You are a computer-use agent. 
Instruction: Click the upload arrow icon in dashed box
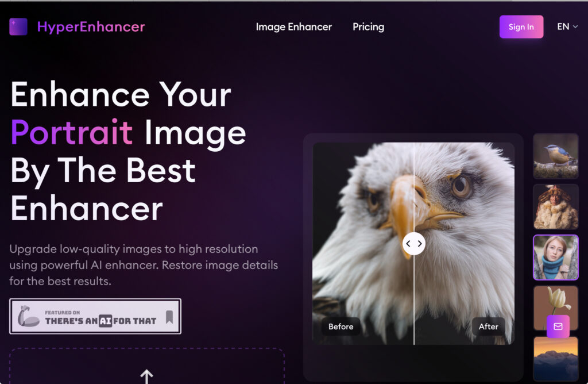tap(146, 377)
